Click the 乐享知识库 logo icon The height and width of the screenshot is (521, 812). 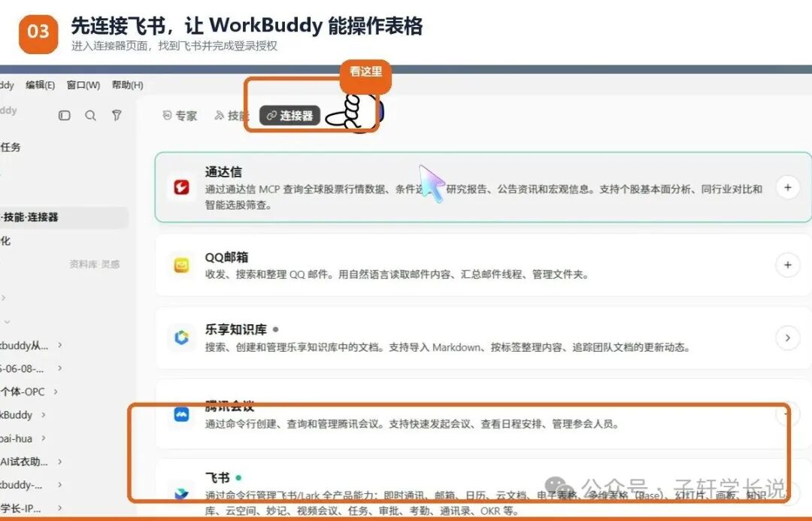pos(181,338)
